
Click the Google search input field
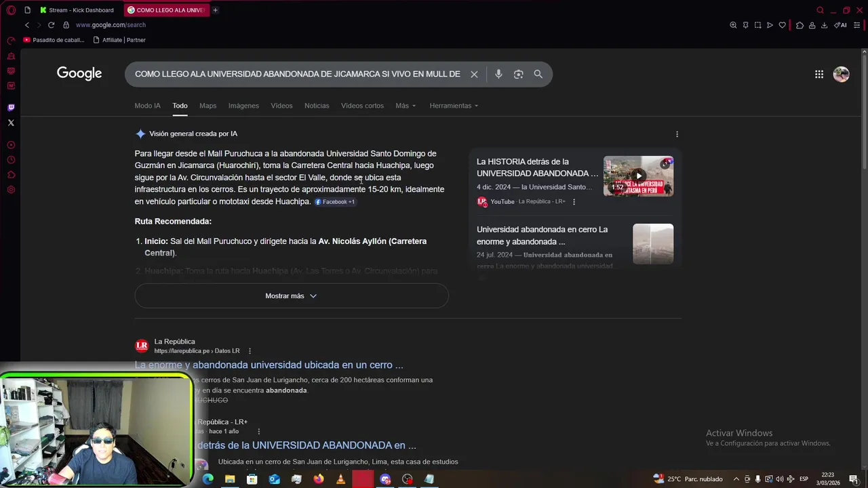[x=297, y=74]
